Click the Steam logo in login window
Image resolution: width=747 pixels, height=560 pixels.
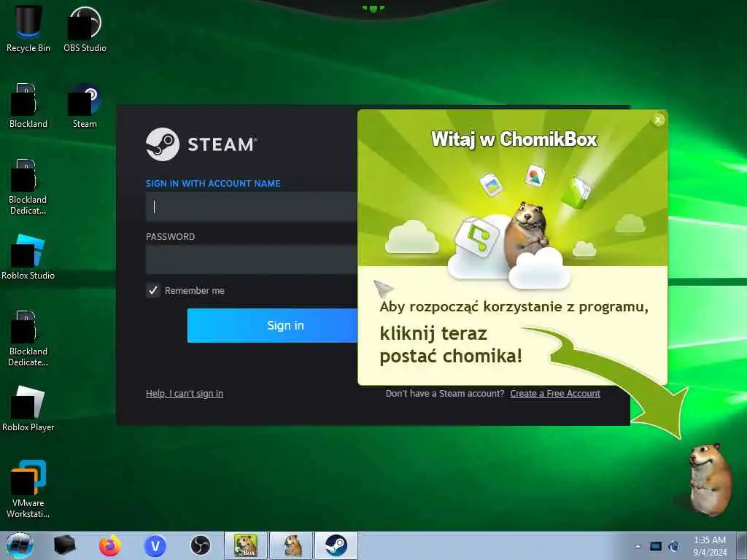point(201,144)
